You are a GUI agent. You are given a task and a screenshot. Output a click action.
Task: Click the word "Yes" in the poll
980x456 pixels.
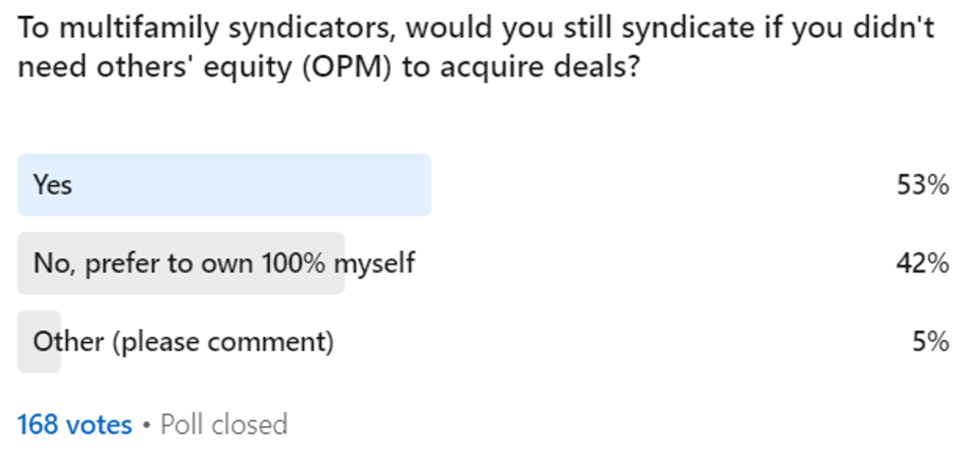(x=52, y=185)
